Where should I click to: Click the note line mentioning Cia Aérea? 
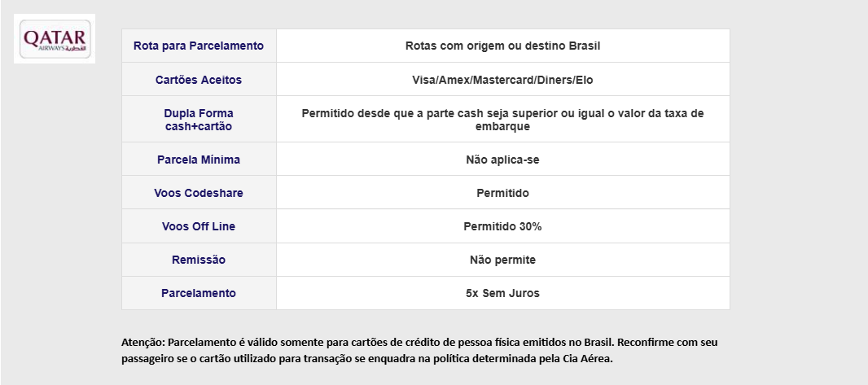pos(367,358)
